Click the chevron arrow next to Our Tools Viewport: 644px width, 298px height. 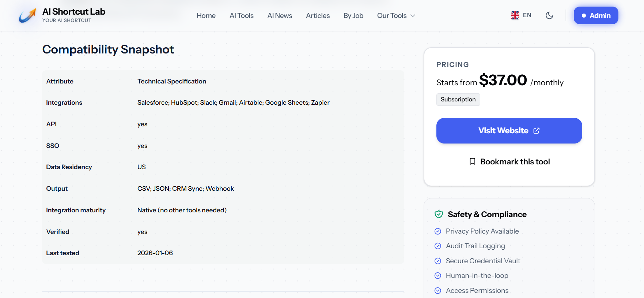413,16
